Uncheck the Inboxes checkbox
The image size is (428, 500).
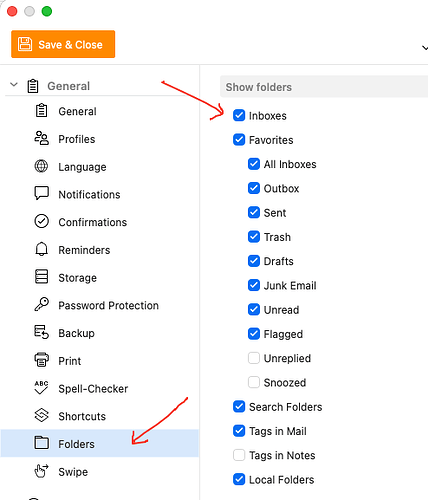coord(239,115)
